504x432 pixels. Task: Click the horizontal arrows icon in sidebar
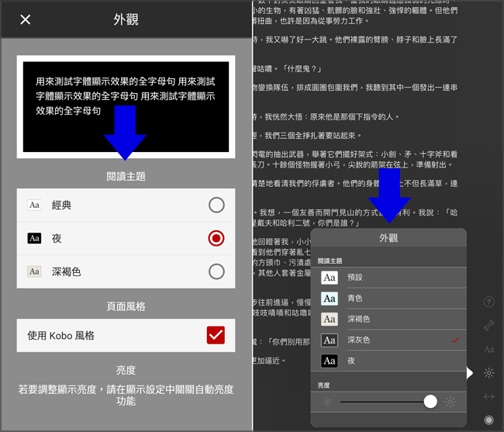(x=489, y=396)
